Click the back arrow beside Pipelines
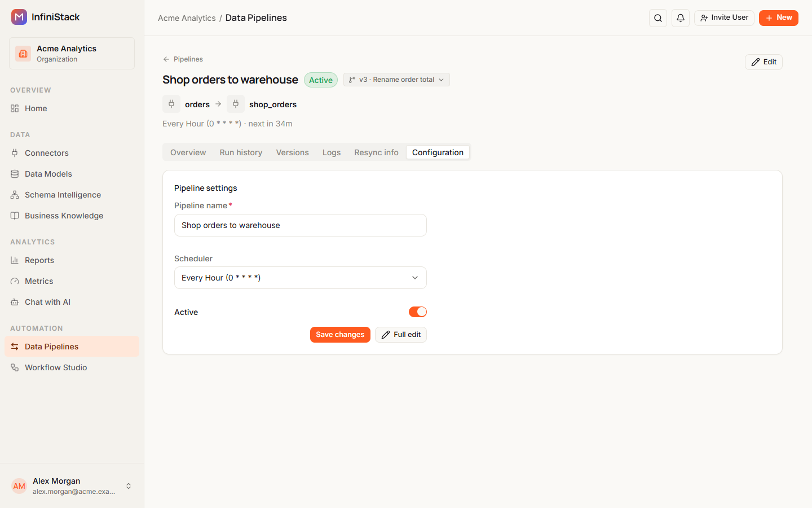The width and height of the screenshot is (812, 508). pos(166,59)
